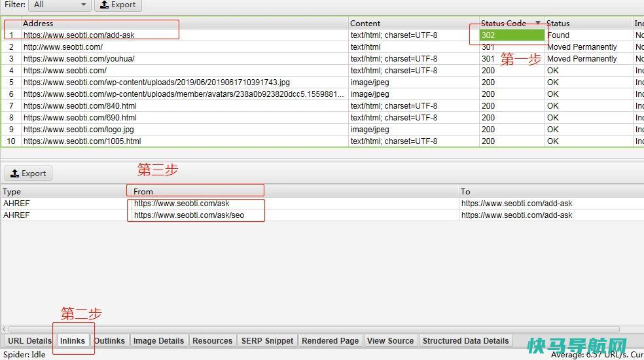Click the horizontal scrollbar left arrow
644x360 pixels.
point(4,329)
